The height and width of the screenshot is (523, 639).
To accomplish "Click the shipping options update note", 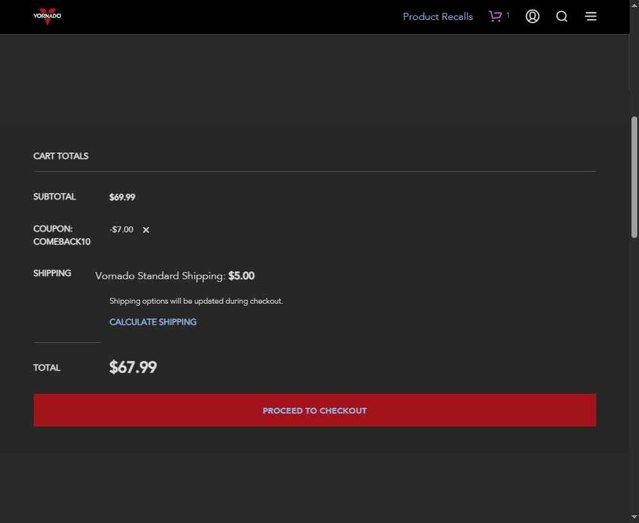I will pyautogui.click(x=196, y=301).
